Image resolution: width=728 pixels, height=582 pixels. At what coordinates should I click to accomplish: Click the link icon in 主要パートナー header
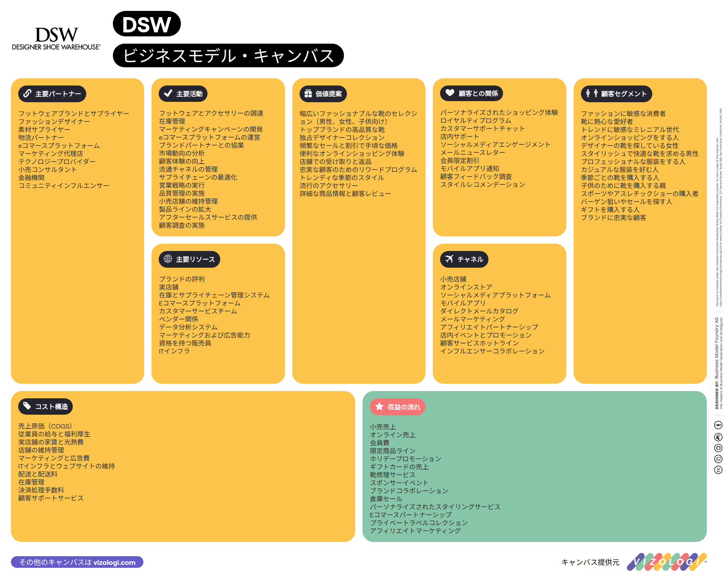[27, 93]
